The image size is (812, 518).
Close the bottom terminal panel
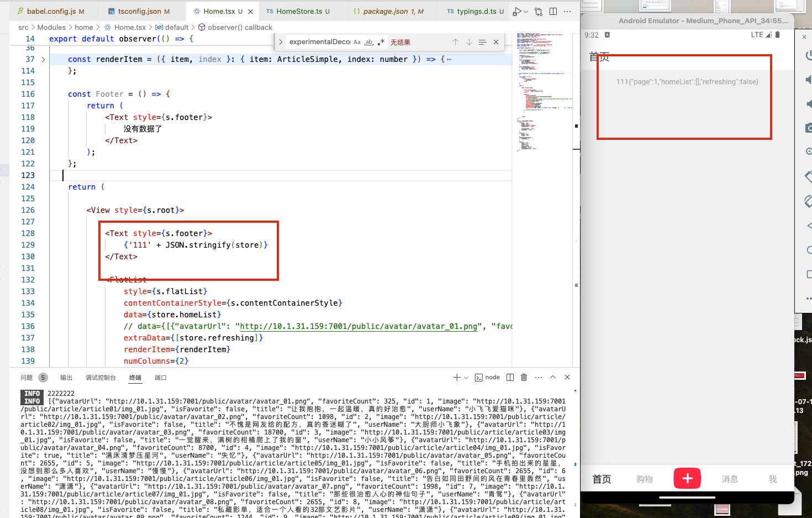click(x=567, y=377)
